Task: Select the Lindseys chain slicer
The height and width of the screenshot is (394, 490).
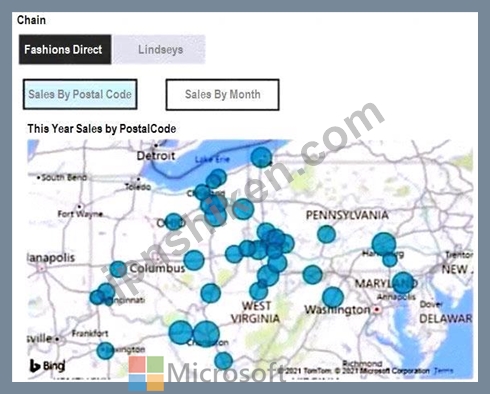Action: (159, 49)
